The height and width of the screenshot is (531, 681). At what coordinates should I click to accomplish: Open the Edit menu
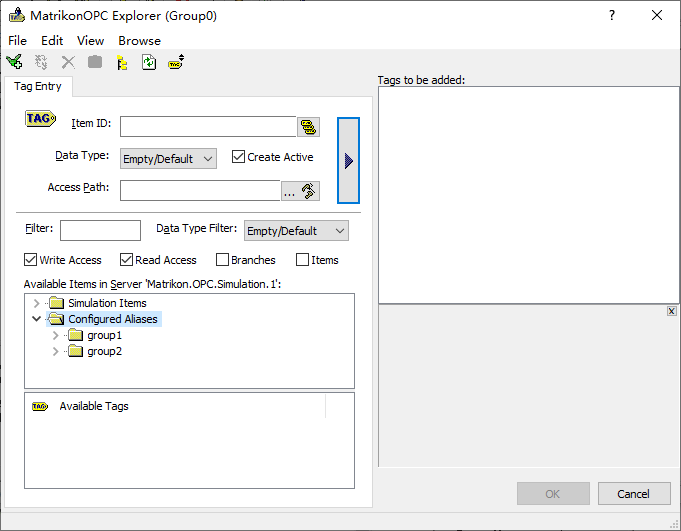52,41
